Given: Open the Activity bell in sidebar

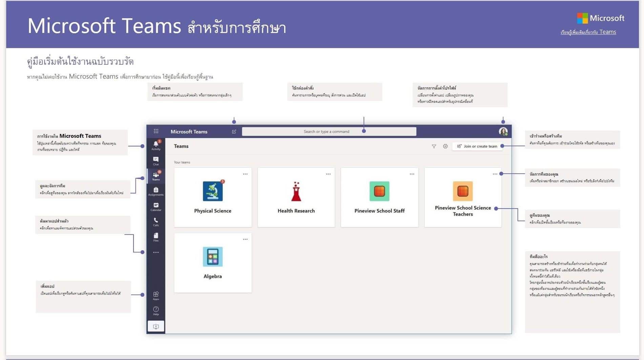Looking at the screenshot, I should pyautogui.click(x=156, y=145).
